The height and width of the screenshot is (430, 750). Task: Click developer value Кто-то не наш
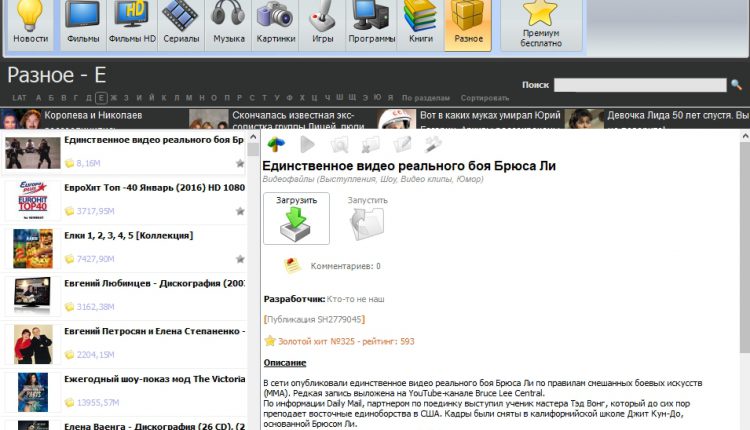(x=355, y=299)
